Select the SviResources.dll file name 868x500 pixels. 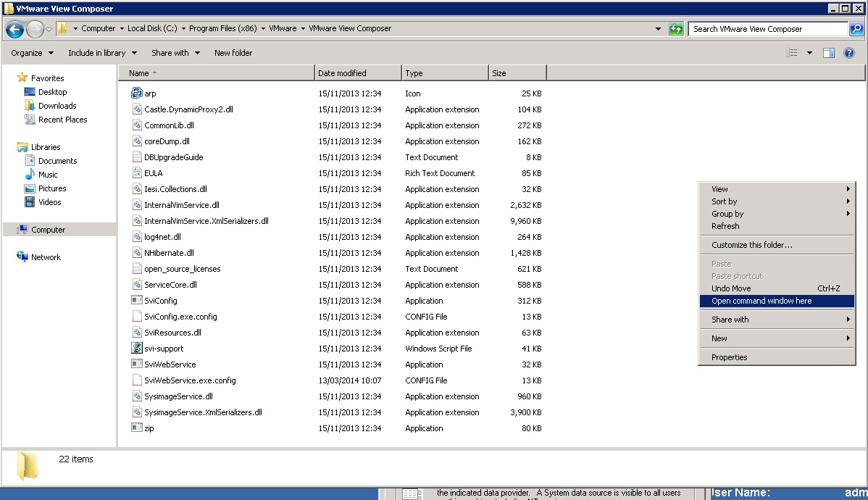[x=172, y=333]
